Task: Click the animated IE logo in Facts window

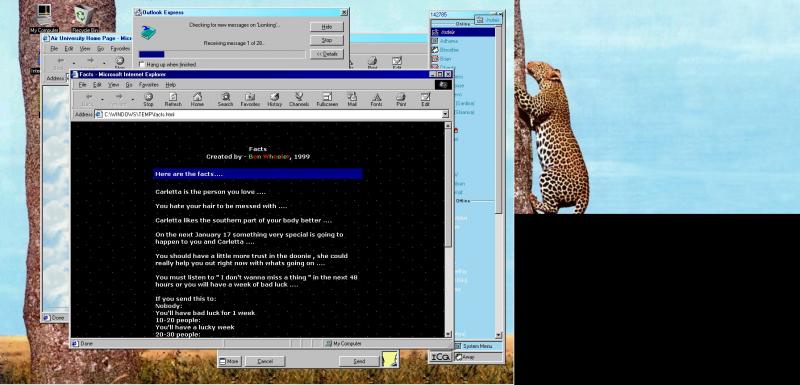Action: (443, 85)
